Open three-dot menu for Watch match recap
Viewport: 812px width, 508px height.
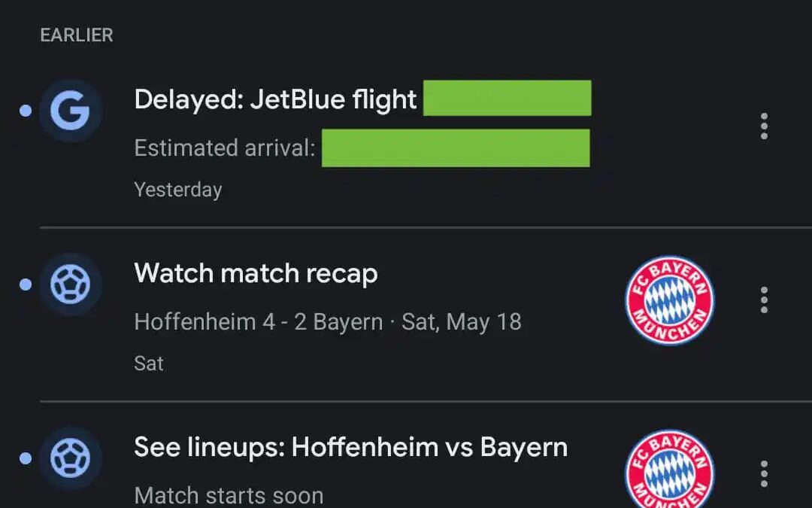point(764,300)
